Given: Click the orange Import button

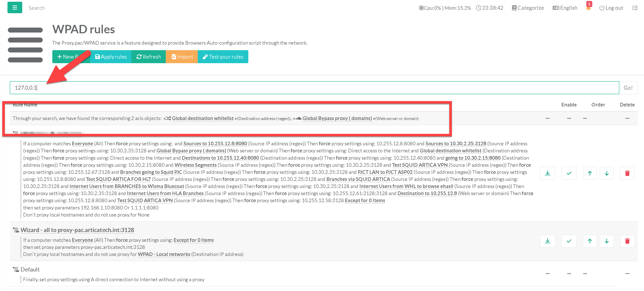Looking at the screenshot, I should pos(182,57).
